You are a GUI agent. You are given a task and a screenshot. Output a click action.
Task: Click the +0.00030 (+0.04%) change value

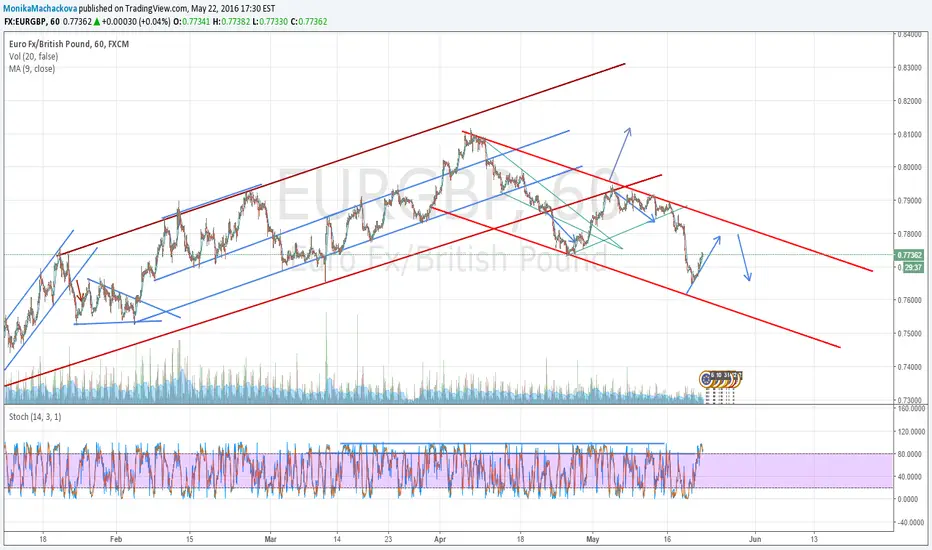[x=136, y=21]
